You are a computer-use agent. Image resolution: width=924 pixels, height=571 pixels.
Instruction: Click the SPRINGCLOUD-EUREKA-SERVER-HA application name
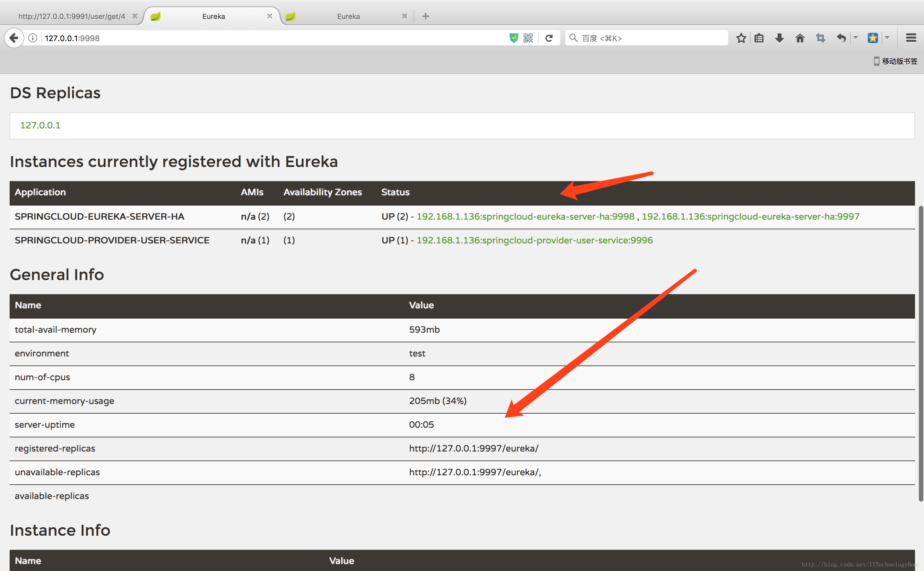pos(100,216)
